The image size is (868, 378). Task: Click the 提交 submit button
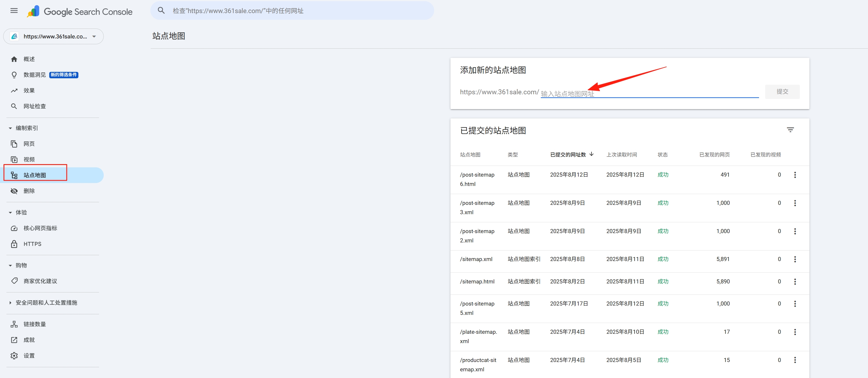tap(782, 92)
